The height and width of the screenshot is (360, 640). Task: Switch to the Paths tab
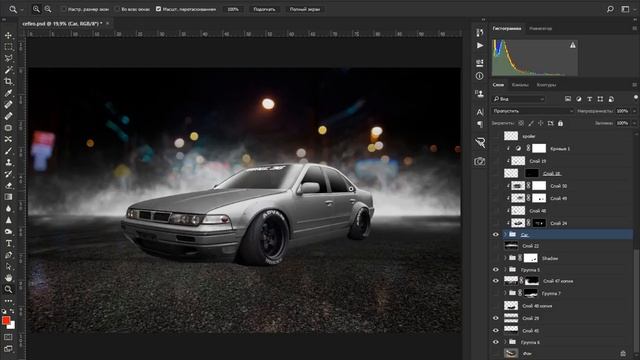[x=546, y=85]
